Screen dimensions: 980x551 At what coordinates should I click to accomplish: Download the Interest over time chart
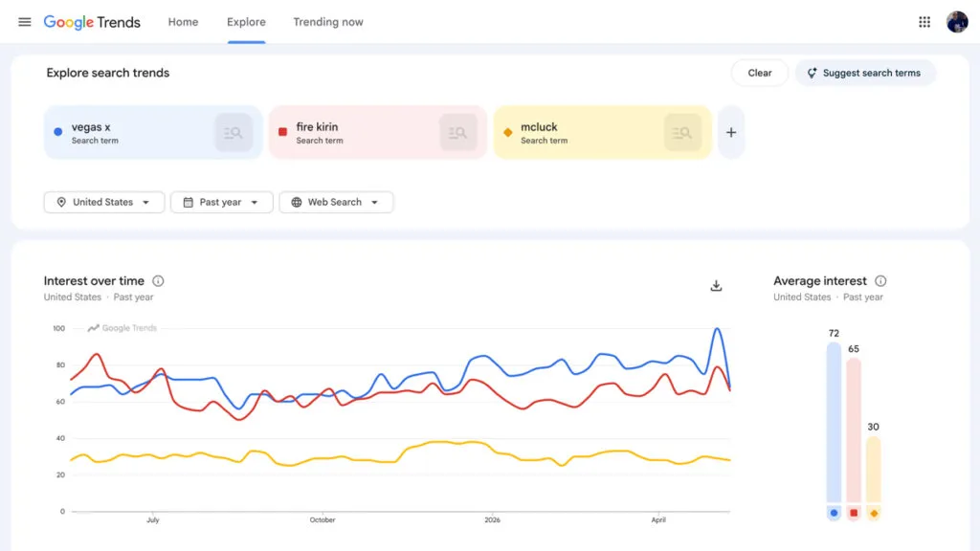716,286
